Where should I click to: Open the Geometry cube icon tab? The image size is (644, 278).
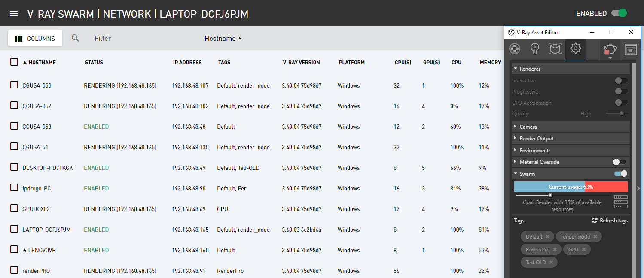click(555, 48)
